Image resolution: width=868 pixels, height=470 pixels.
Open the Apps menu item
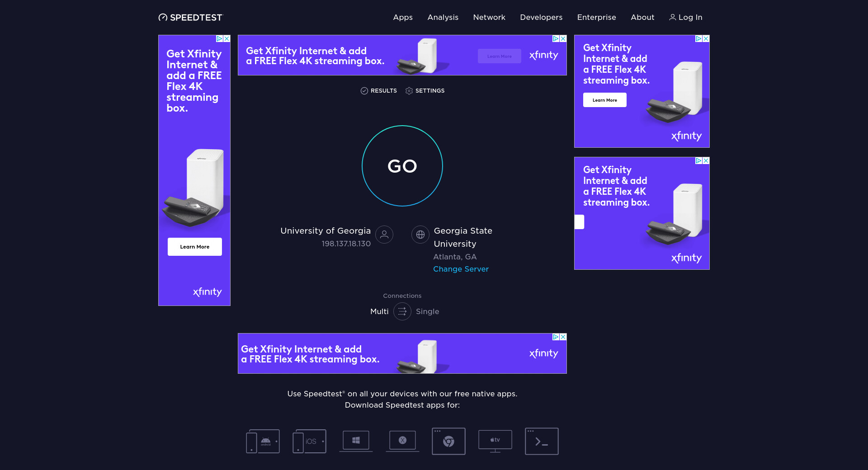pos(403,17)
